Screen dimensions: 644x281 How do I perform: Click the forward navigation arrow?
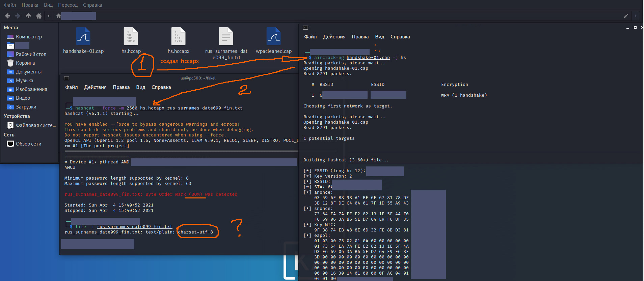pos(18,16)
